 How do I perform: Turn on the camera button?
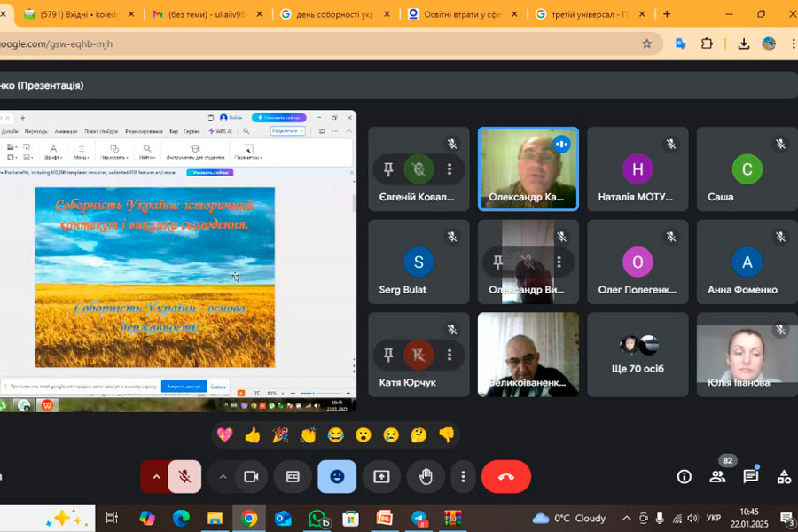251,476
